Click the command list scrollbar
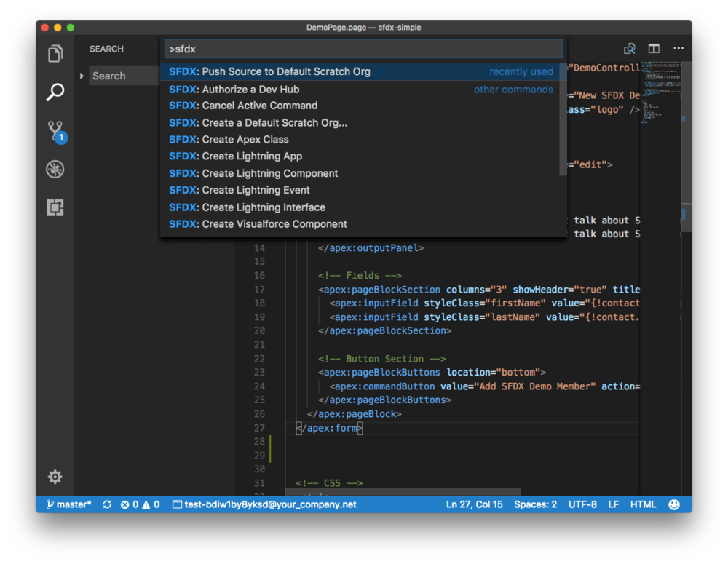This screenshot has height=564, width=728. click(x=563, y=119)
